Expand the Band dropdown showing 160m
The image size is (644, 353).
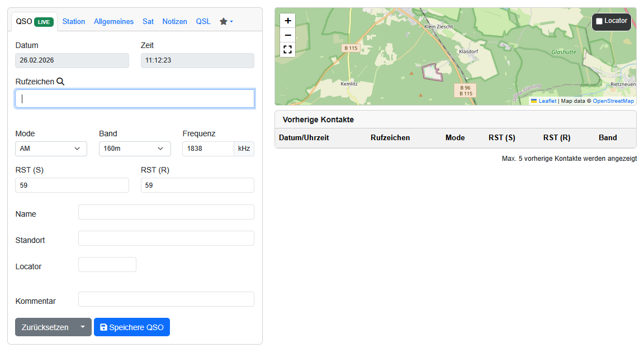[x=135, y=149]
